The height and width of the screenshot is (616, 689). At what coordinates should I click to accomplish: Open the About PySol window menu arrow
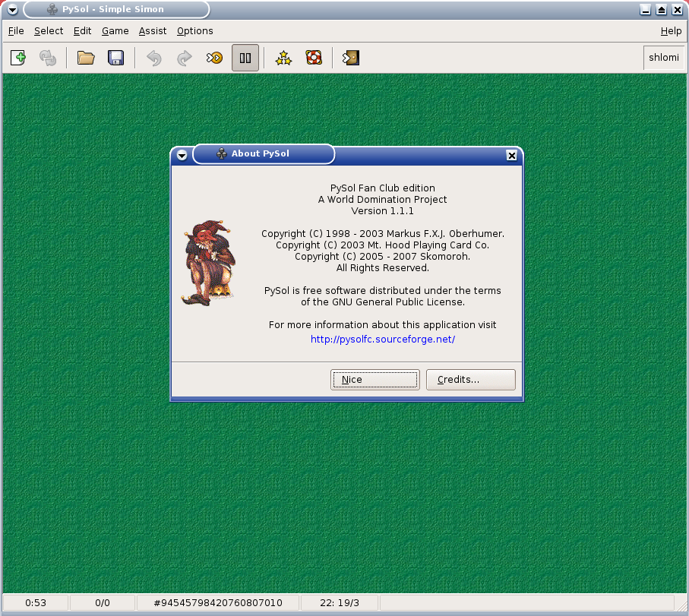(x=182, y=155)
